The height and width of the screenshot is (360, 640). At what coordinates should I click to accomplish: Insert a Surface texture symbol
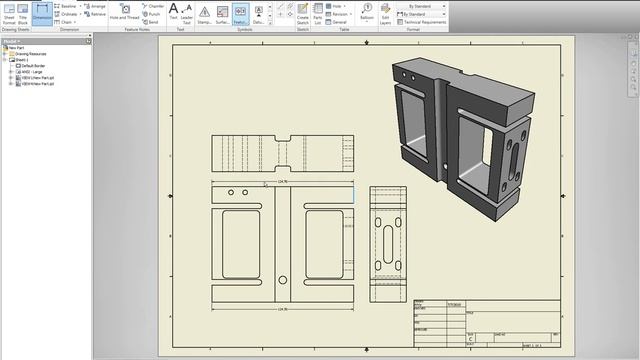click(x=222, y=15)
